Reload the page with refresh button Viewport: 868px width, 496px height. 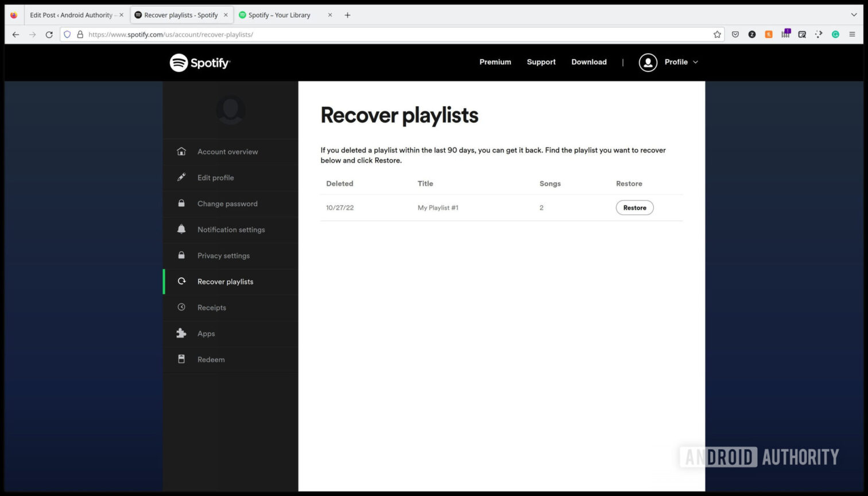click(x=49, y=34)
